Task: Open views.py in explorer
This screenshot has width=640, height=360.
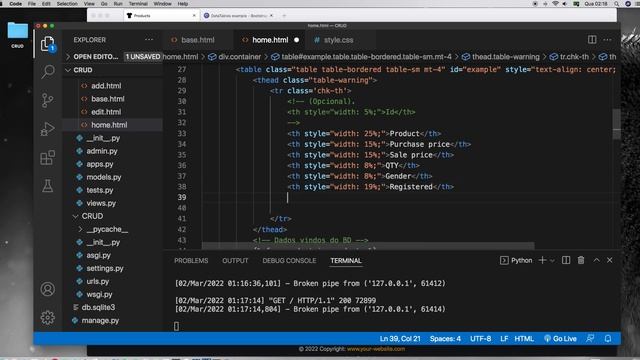Action: tap(101, 203)
